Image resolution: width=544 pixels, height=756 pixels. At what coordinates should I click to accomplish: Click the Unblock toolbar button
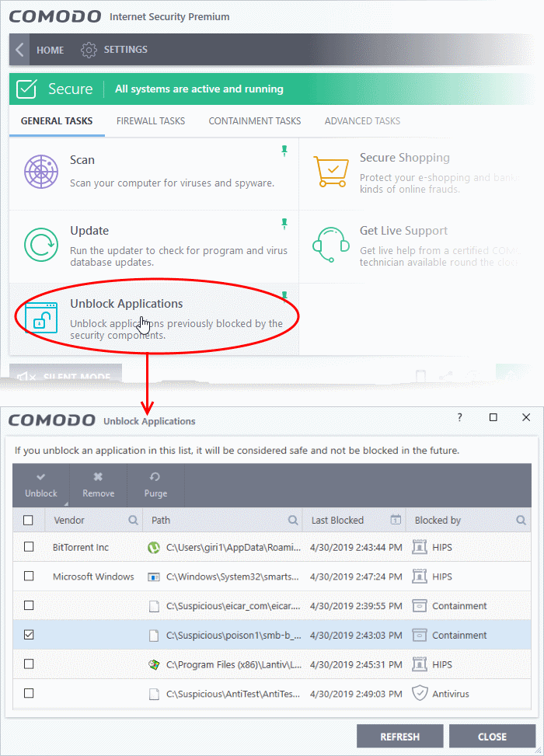41,486
